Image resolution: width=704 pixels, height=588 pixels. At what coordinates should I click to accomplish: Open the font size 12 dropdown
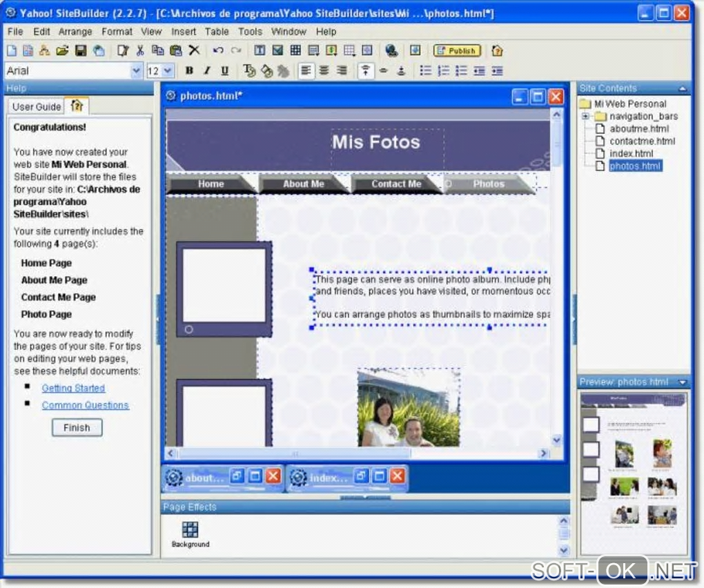coord(168,70)
